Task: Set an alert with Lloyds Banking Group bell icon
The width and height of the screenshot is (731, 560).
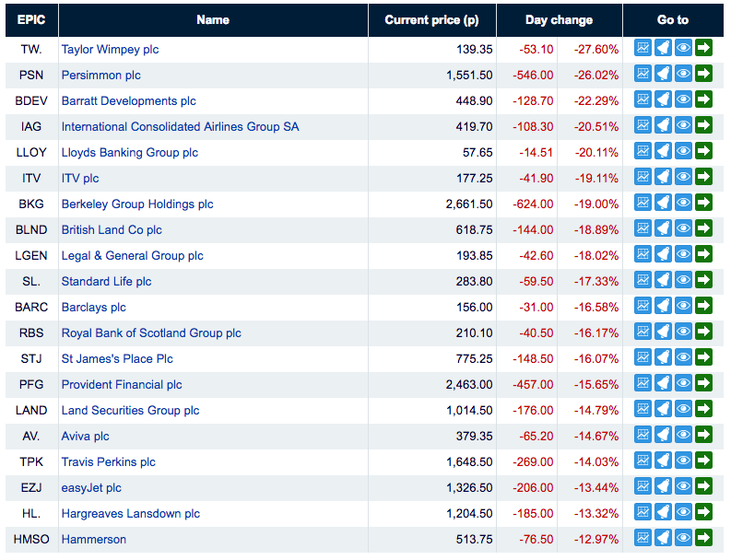Action: (x=663, y=151)
